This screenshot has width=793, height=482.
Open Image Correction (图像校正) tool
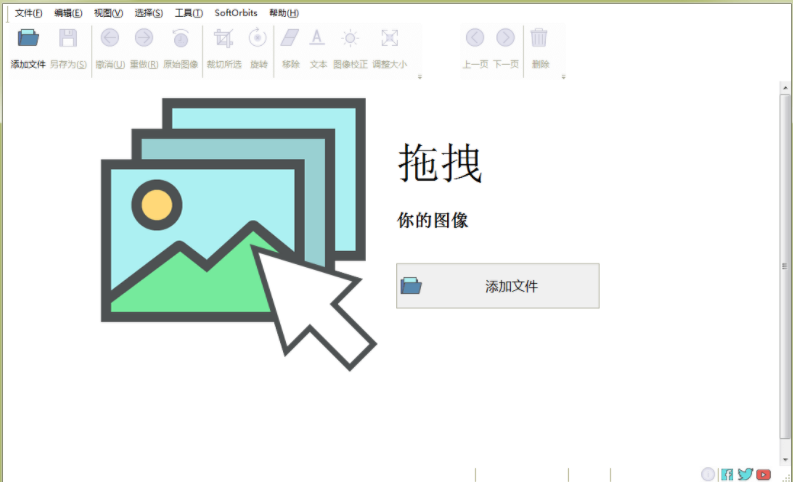(x=350, y=38)
